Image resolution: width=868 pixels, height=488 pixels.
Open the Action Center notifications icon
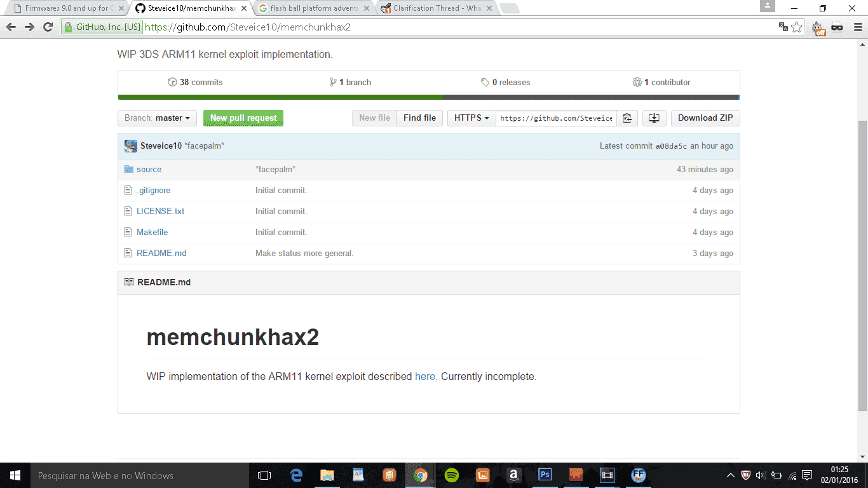coord(807,475)
